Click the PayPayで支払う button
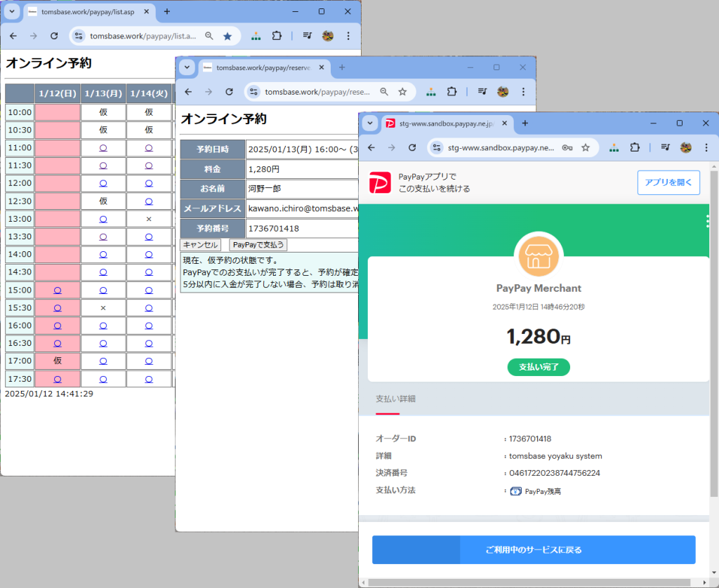This screenshot has width=719, height=588. pyautogui.click(x=258, y=245)
